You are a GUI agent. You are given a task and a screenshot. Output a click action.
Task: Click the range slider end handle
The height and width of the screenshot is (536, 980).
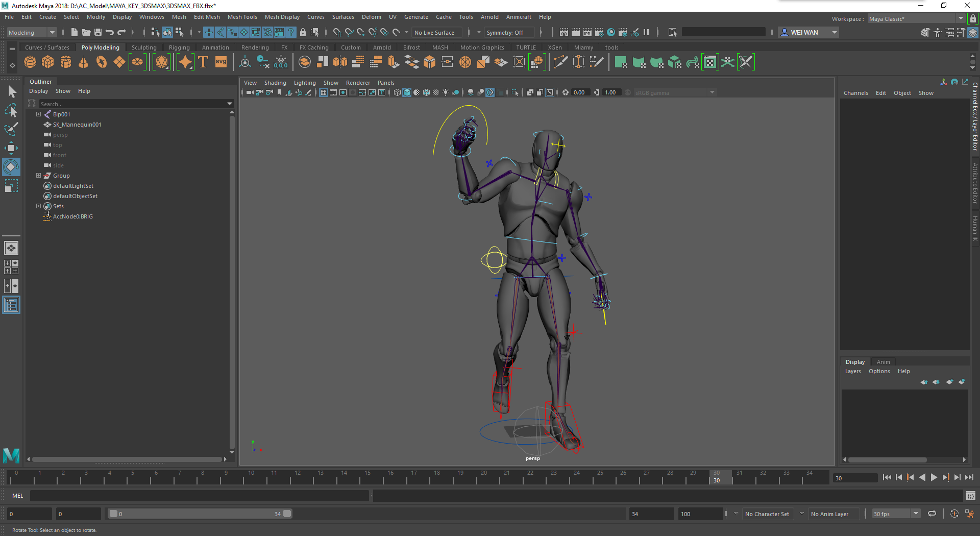tap(287, 514)
